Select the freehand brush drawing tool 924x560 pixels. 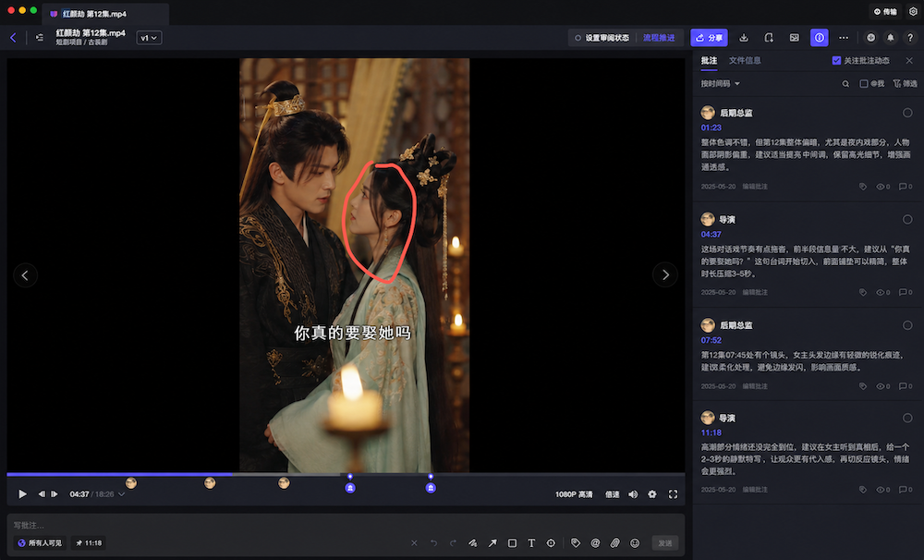(x=472, y=543)
